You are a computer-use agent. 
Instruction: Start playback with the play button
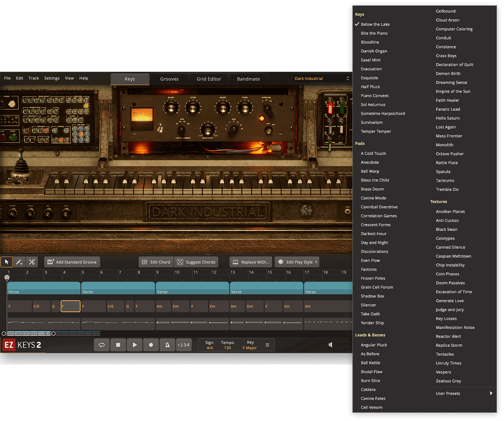pyautogui.click(x=134, y=345)
